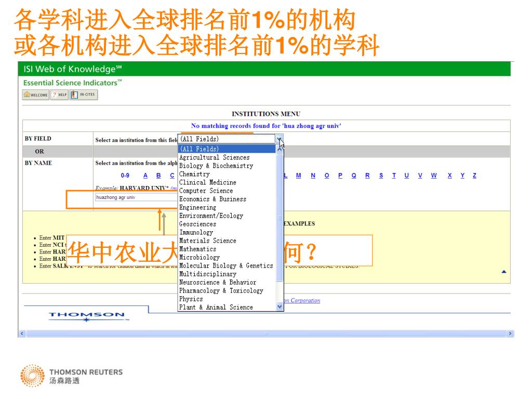Image resolution: width=532 pixels, height=399 pixels.
Task: Select (All Fields) highlighted option
Action: click(x=227, y=149)
